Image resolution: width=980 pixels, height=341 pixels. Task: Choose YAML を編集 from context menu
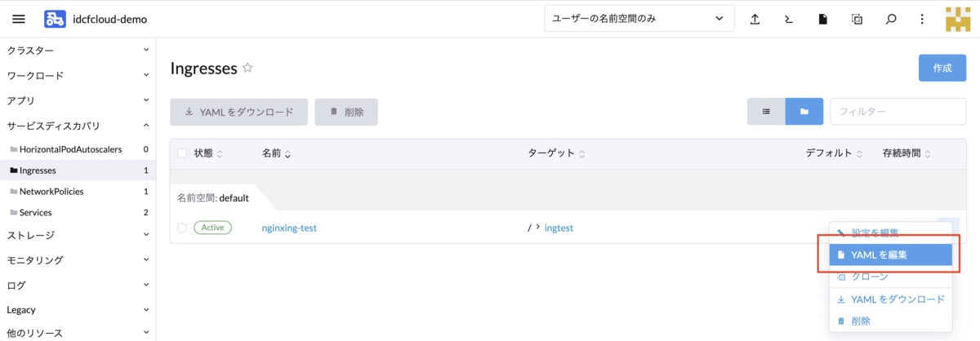[x=890, y=255]
